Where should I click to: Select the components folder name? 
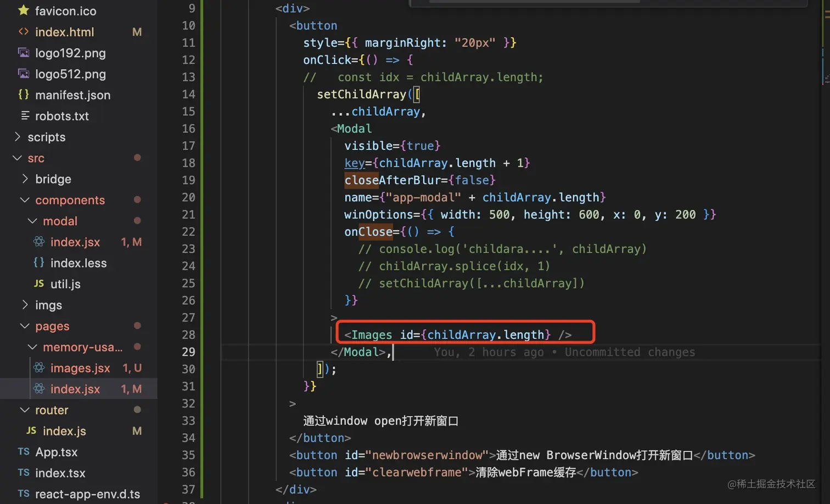pyautogui.click(x=70, y=200)
